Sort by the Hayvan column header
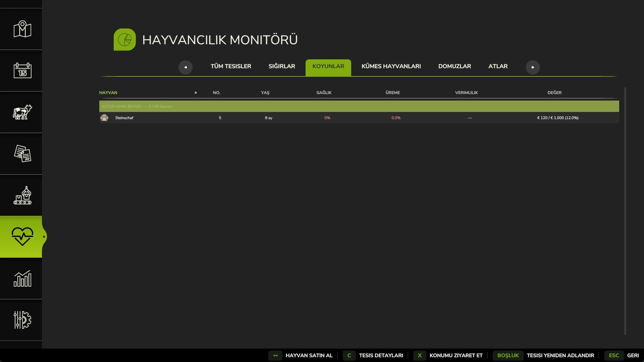 click(x=108, y=93)
